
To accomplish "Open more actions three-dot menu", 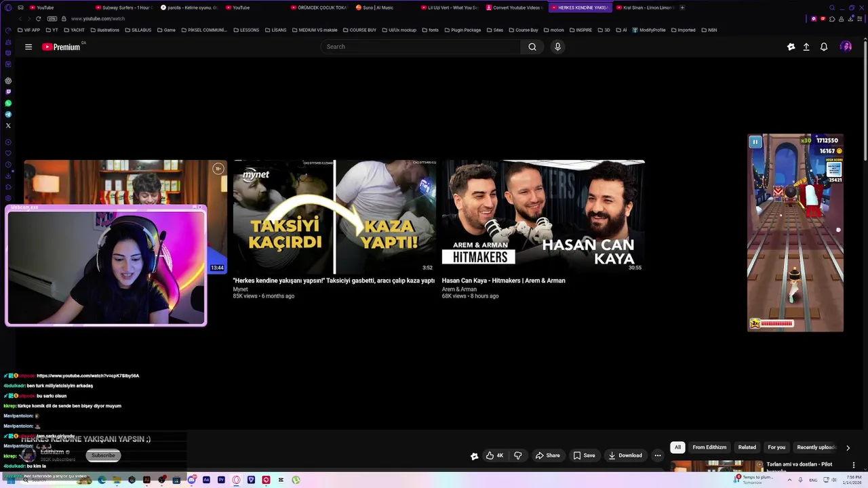I will [x=658, y=455].
